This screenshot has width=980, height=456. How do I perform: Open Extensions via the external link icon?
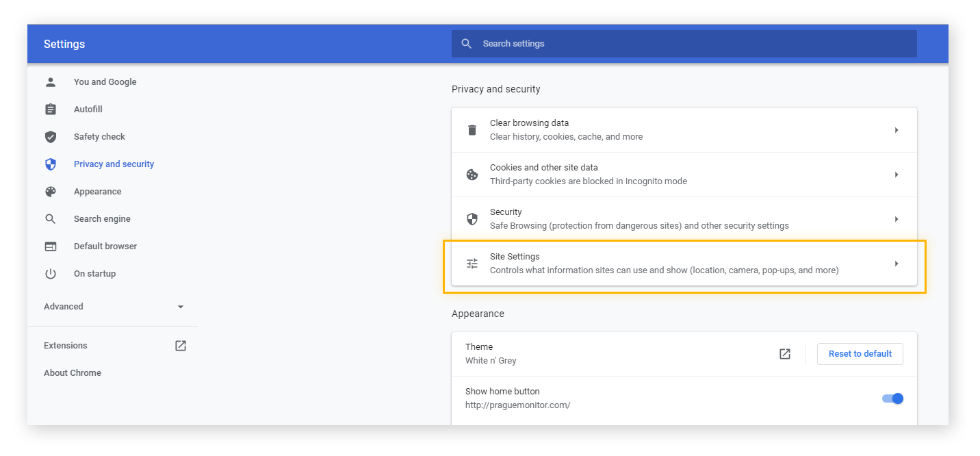pyautogui.click(x=180, y=345)
